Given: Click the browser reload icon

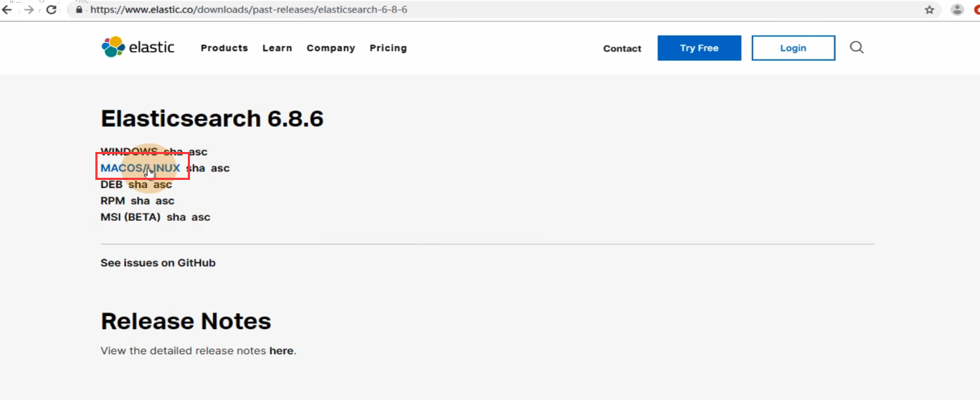Looking at the screenshot, I should (52, 10).
